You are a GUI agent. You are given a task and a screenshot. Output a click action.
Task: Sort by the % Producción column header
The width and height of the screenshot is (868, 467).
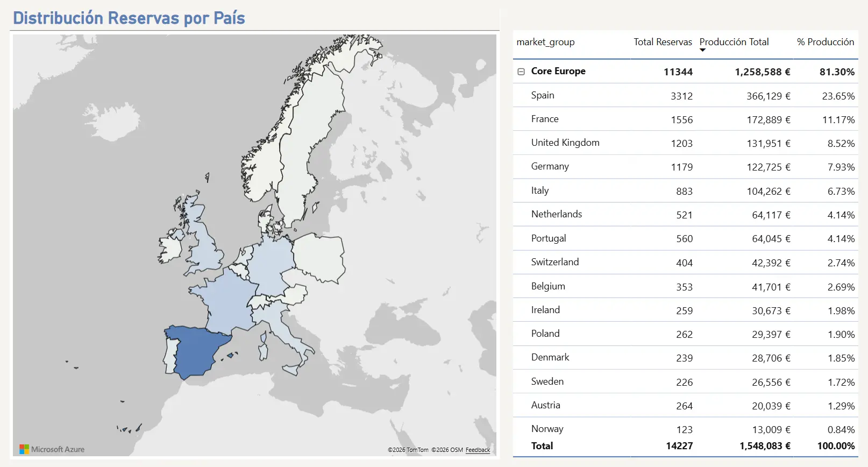[826, 42]
